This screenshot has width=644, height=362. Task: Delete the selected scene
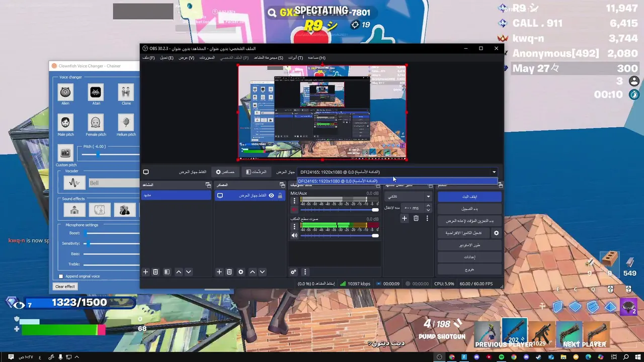155,272
